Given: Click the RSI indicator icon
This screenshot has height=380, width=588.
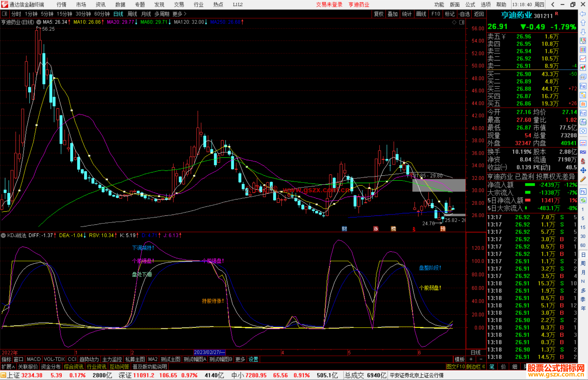Looking at the screenshot, I should (583, 152).
